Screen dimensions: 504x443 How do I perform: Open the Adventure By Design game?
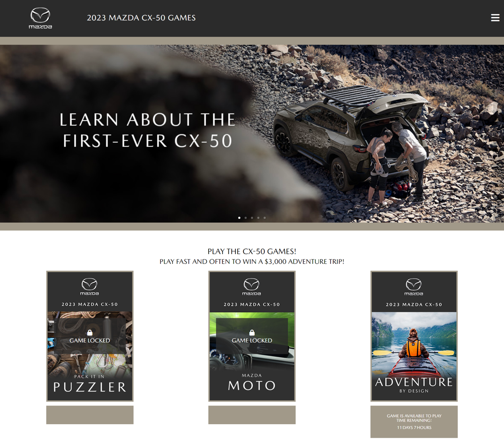(414, 336)
